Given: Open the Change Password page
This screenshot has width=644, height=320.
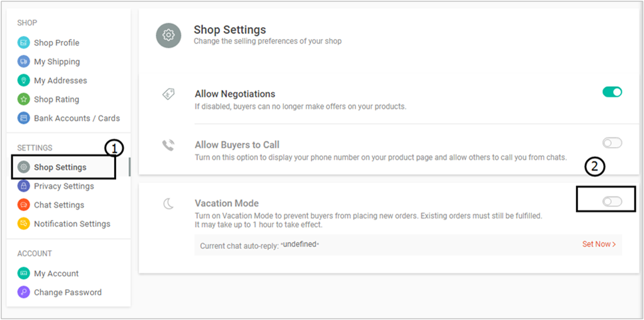Looking at the screenshot, I should [67, 292].
